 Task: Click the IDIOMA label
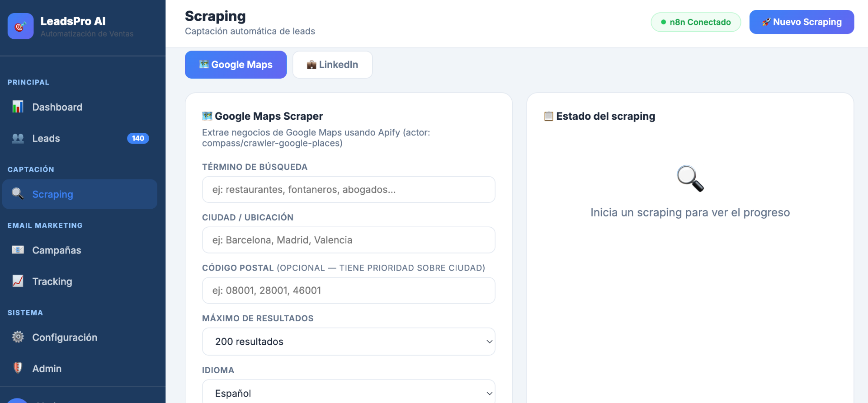pos(218,370)
